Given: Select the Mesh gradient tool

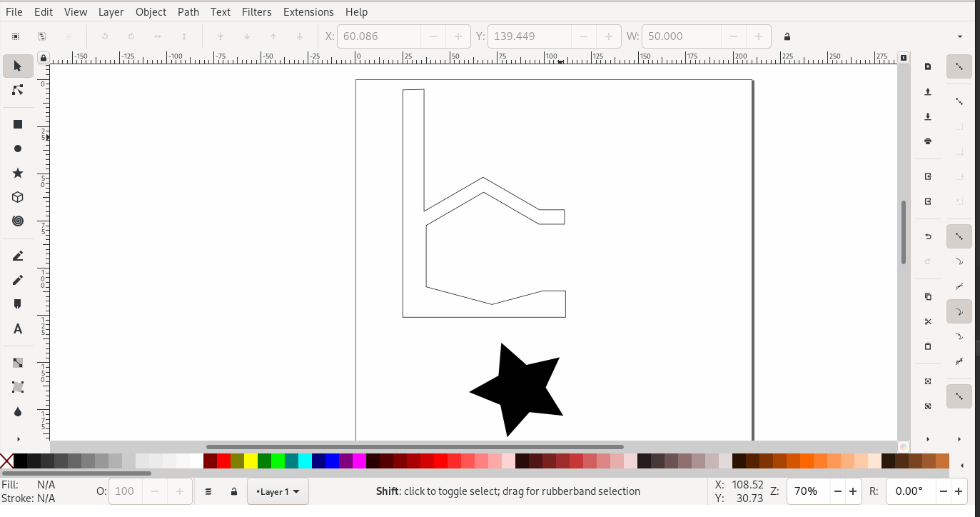Looking at the screenshot, I should 18,387.
